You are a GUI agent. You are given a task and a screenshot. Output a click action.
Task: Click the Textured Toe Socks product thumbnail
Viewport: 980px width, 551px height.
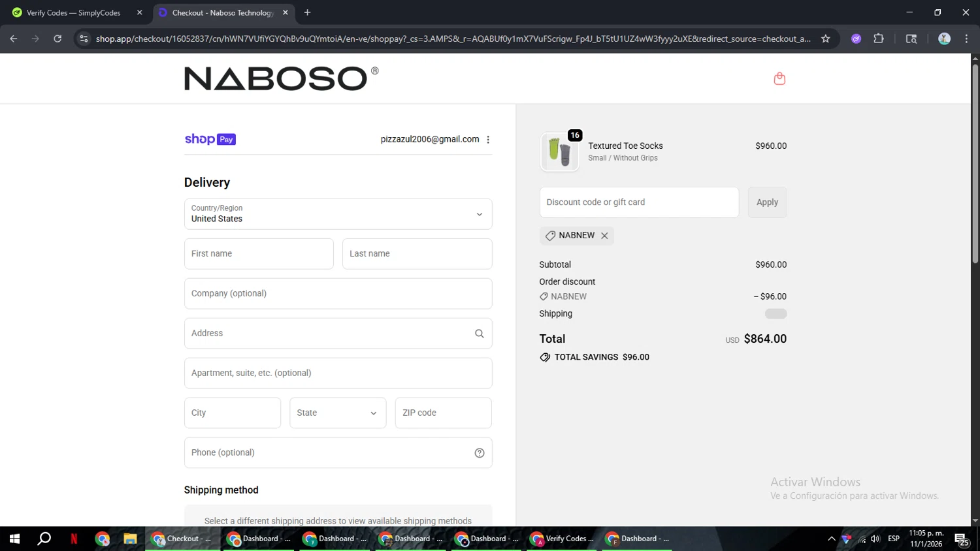click(x=560, y=152)
